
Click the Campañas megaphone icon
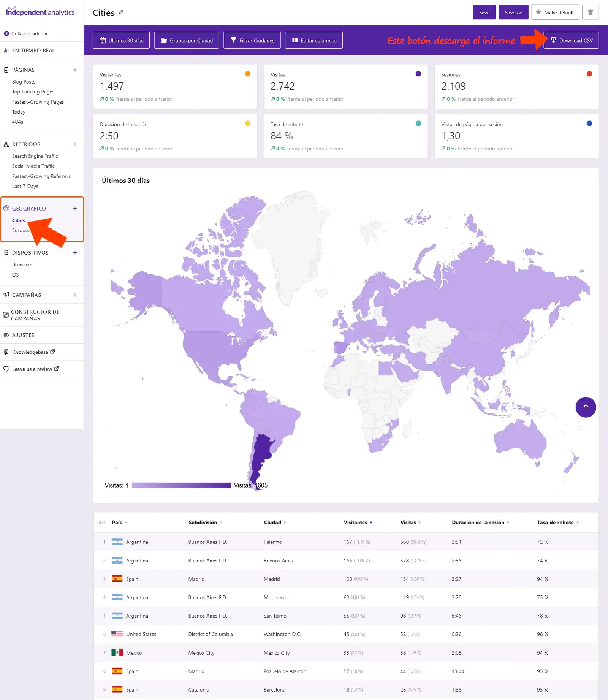coord(6,295)
